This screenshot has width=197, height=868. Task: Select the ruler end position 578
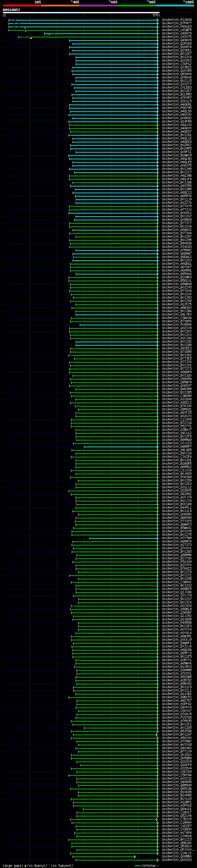coord(155,15)
